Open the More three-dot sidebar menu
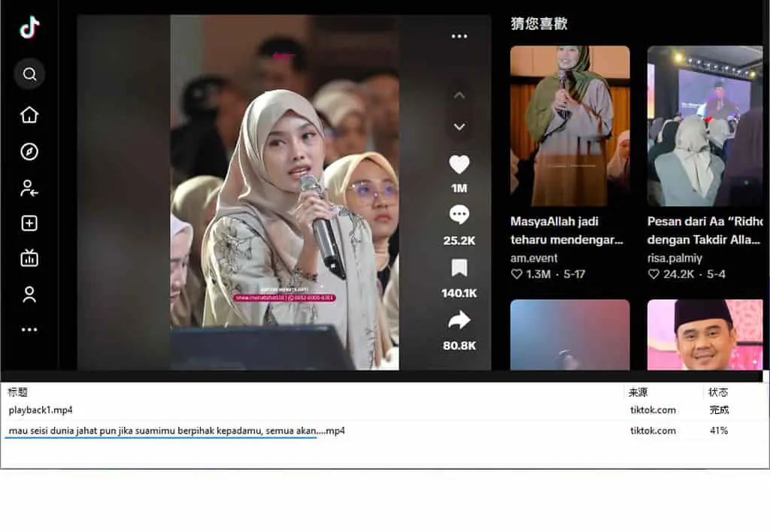The height and width of the screenshot is (532, 770). 29,330
